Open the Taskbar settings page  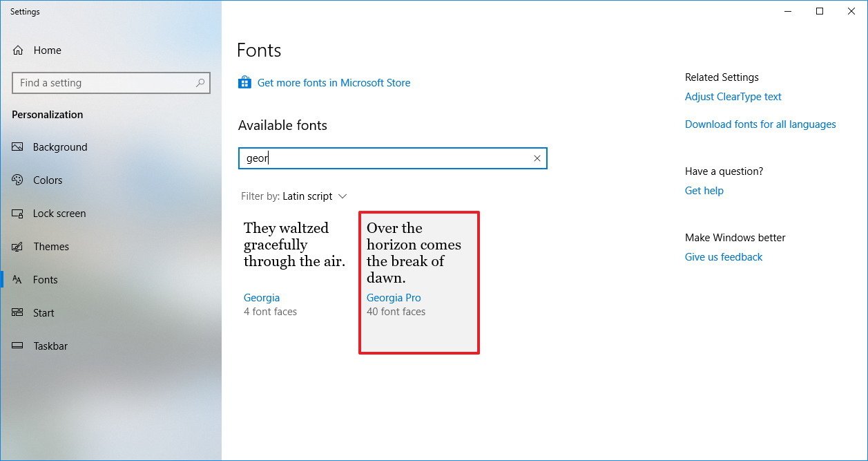[x=50, y=346]
